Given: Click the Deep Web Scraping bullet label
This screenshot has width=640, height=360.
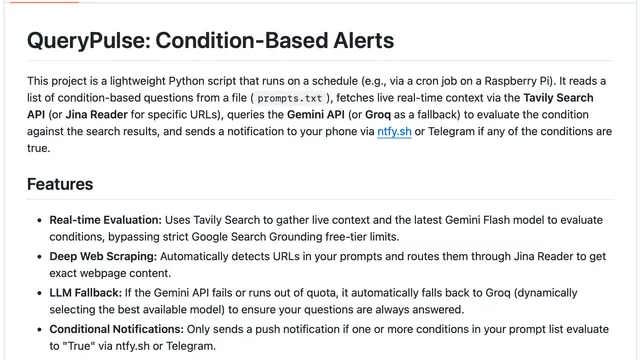Looking at the screenshot, I should (103, 256).
